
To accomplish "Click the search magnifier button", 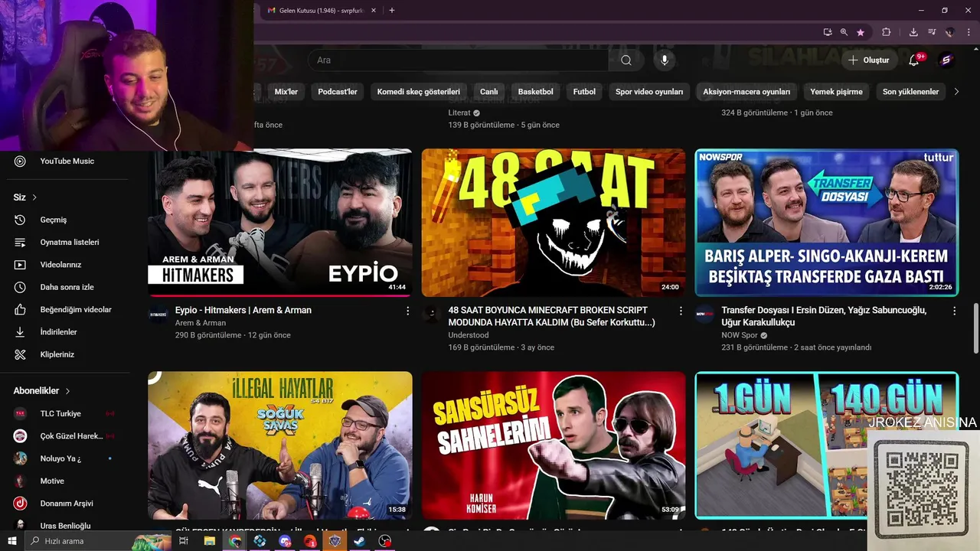I will coord(626,60).
